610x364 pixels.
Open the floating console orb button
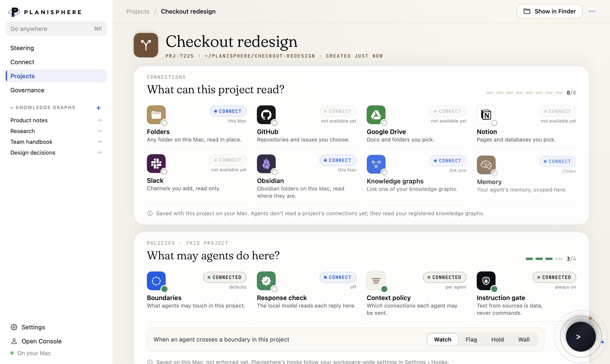[581, 337]
